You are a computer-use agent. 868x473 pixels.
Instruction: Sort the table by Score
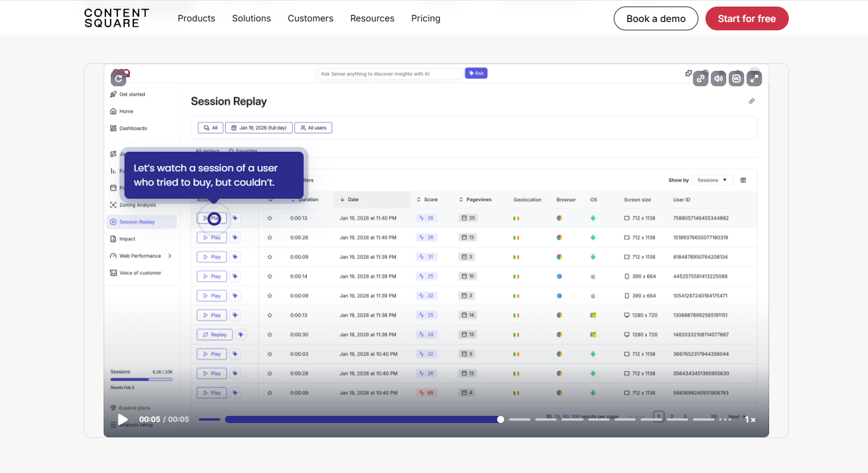(x=427, y=199)
